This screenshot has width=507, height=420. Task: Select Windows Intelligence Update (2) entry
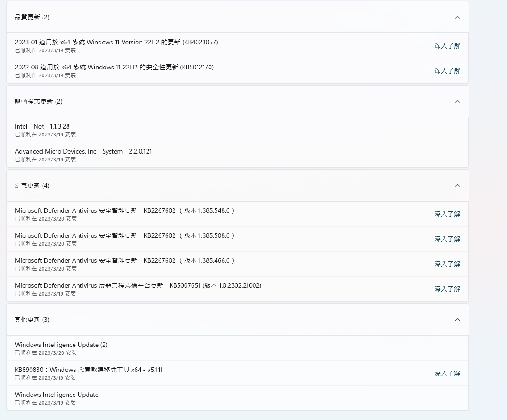(x=238, y=348)
